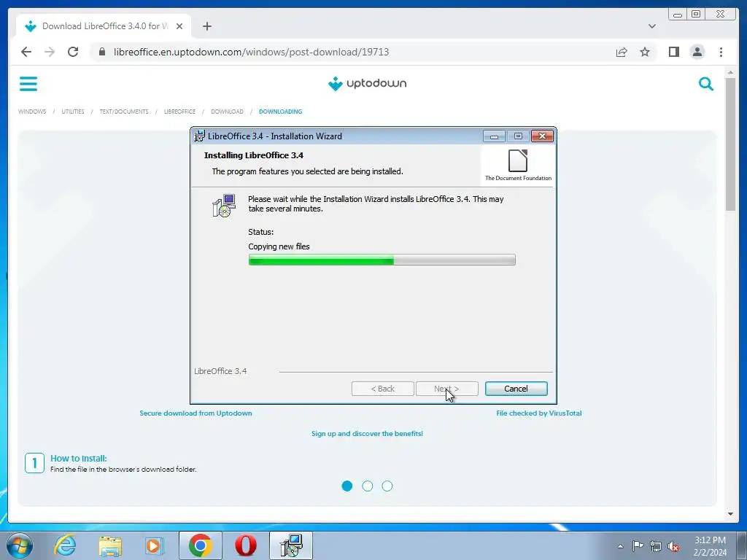This screenshot has height=560, width=747.
Task: Select the third carousel dot
Action: point(387,486)
